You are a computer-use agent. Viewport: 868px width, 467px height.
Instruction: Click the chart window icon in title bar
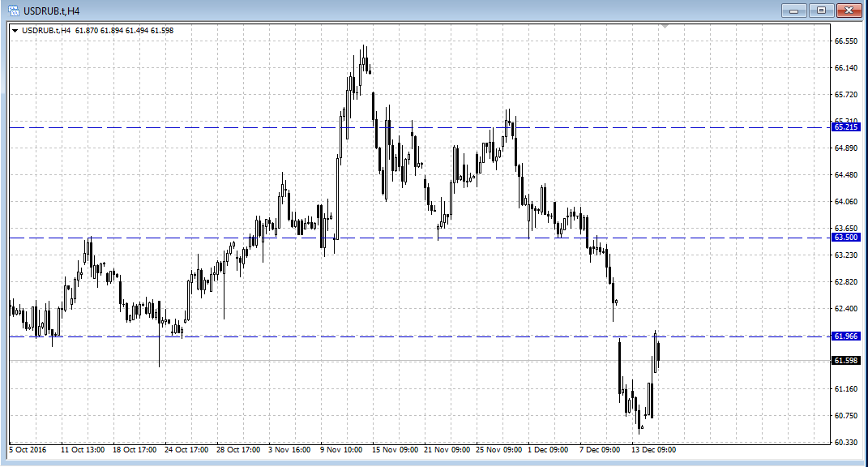coord(13,11)
